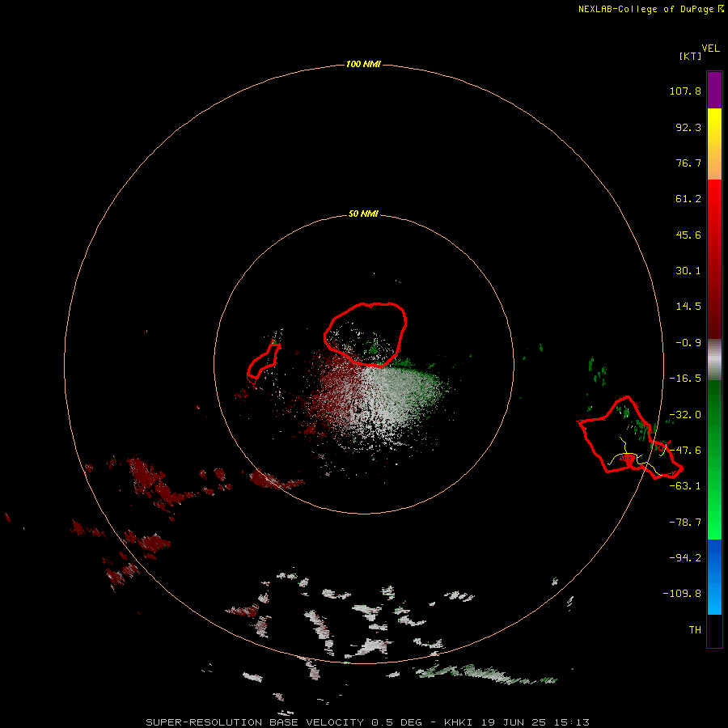Click the 100 NMI range ring label

pos(363,64)
